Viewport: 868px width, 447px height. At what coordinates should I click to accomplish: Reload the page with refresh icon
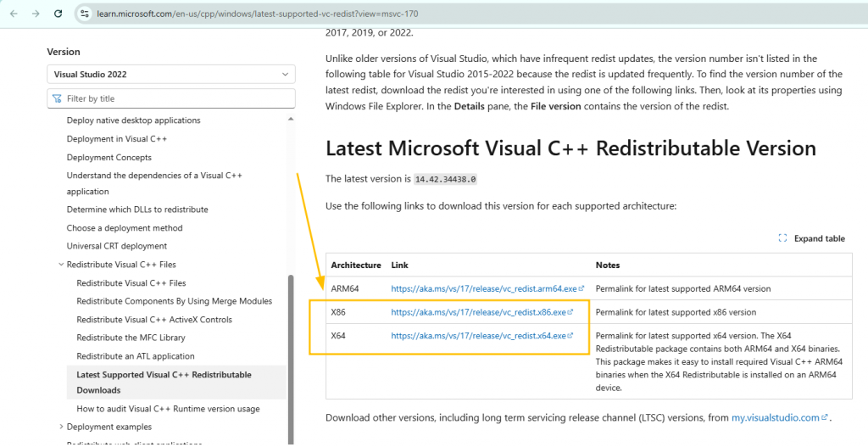coord(58,14)
